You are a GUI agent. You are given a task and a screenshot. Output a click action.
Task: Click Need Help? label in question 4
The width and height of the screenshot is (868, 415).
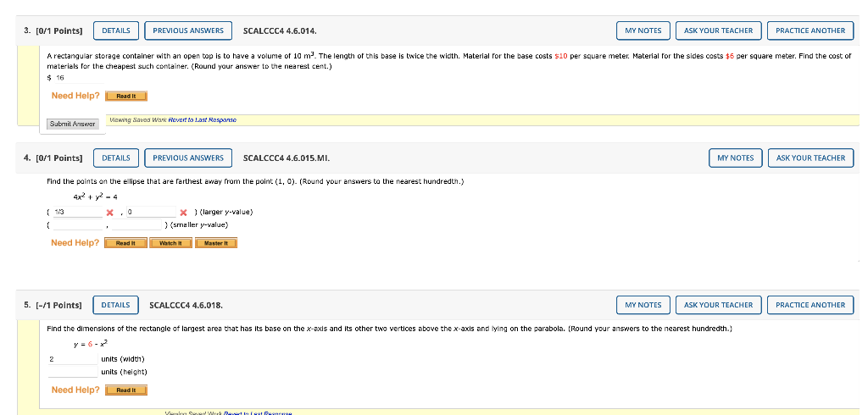coord(75,243)
